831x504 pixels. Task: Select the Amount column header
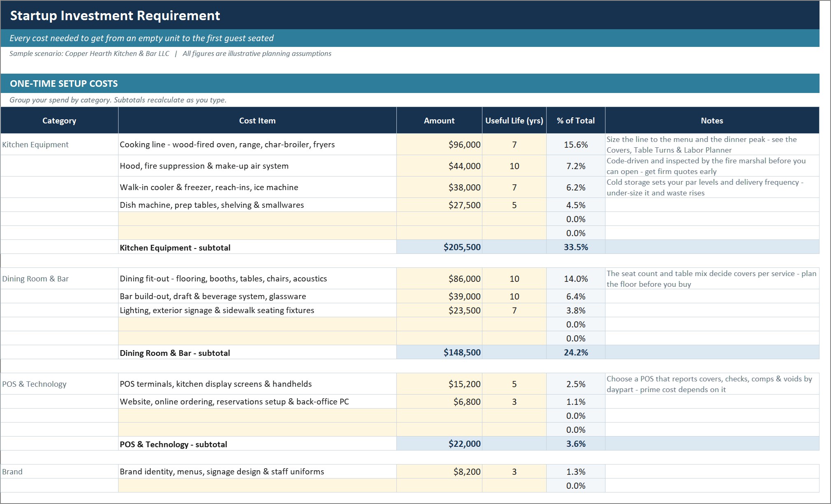click(439, 121)
